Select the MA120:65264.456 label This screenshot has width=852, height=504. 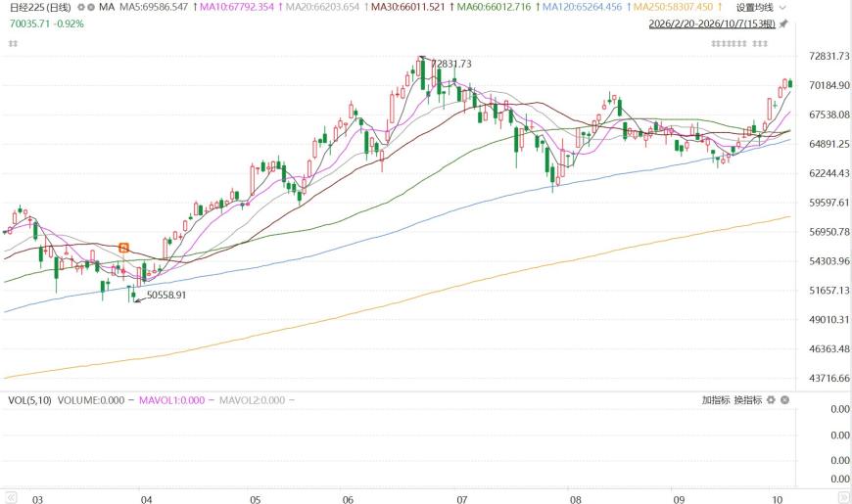point(582,7)
